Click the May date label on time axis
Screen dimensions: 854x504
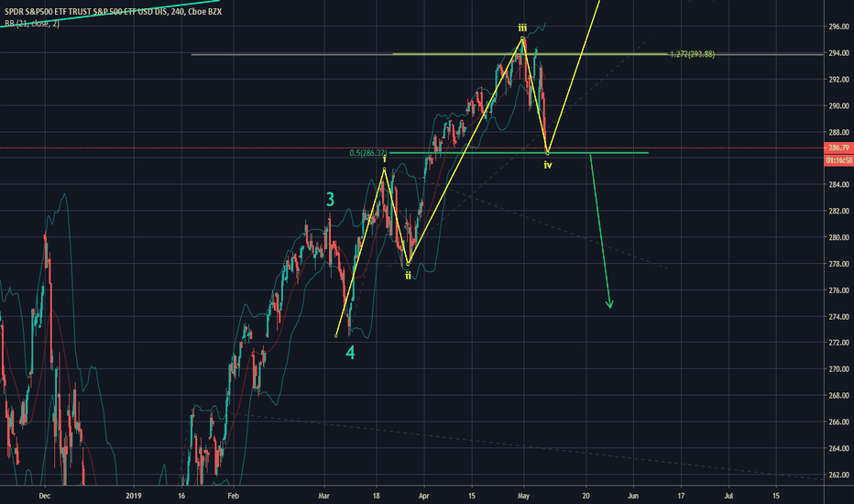[523, 496]
